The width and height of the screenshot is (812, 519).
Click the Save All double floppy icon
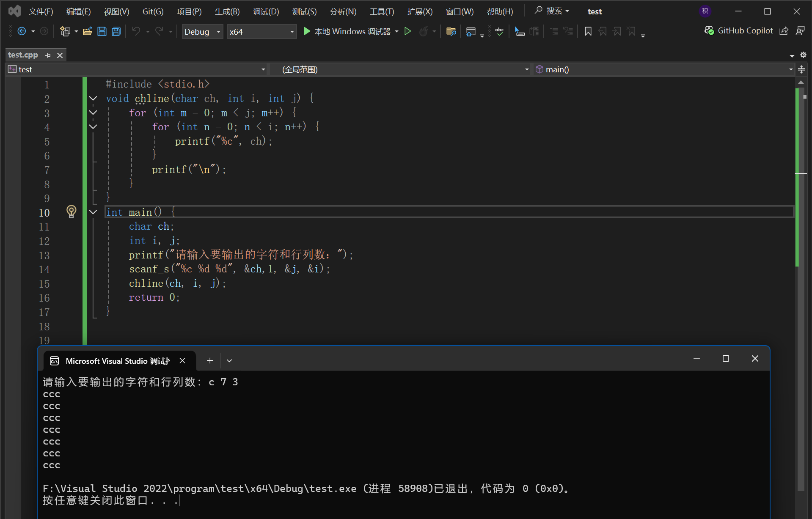click(x=116, y=31)
